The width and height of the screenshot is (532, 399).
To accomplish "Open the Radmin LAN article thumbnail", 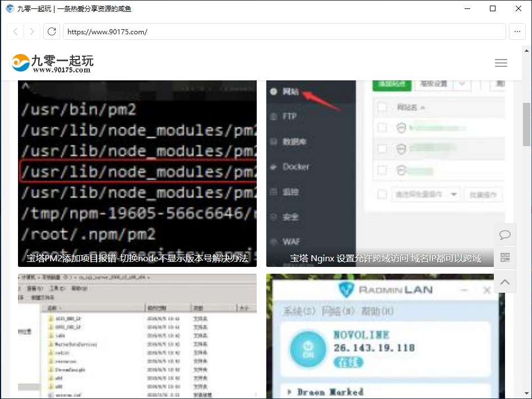I will click(x=385, y=336).
